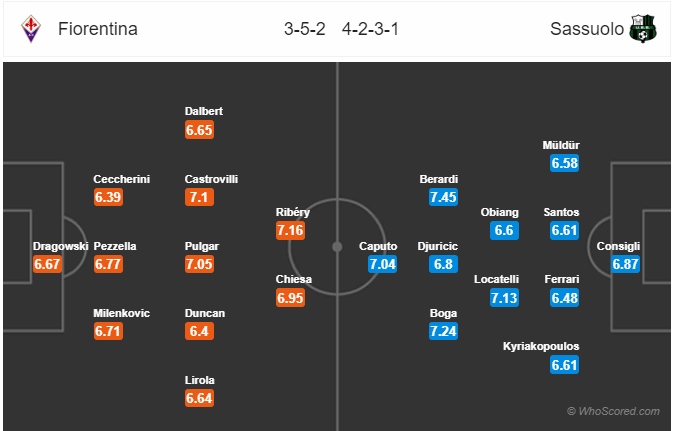Select Ribéry's 7.16 rating badge
675x431 pixels.
pos(291,230)
